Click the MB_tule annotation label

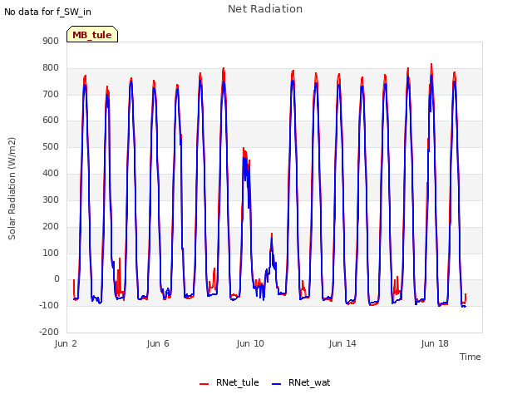92,35
